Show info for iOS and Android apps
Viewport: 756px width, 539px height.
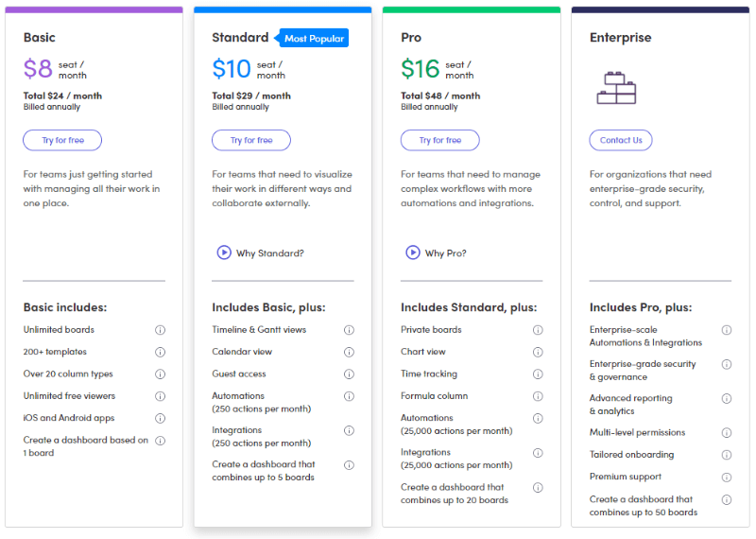pos(160,418)
